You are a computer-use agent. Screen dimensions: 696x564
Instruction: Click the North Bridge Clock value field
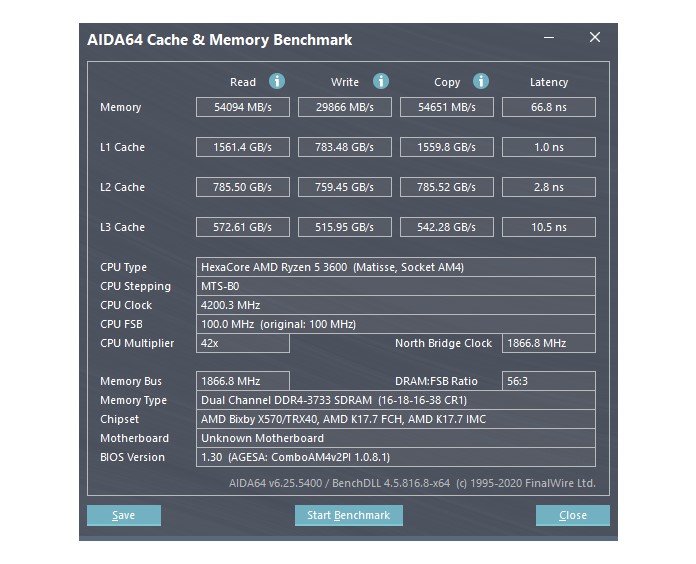[x=548, y=343]
